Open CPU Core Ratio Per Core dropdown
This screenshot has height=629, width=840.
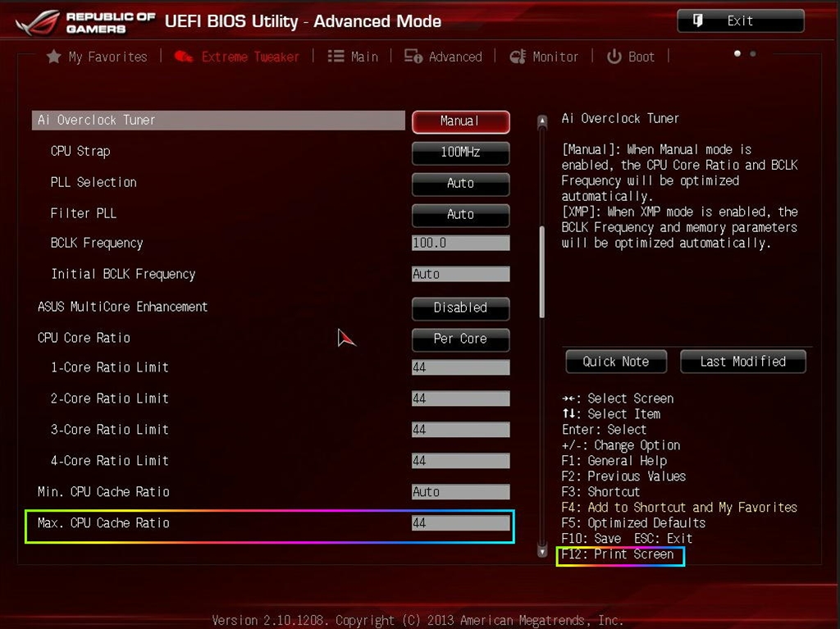461,340
